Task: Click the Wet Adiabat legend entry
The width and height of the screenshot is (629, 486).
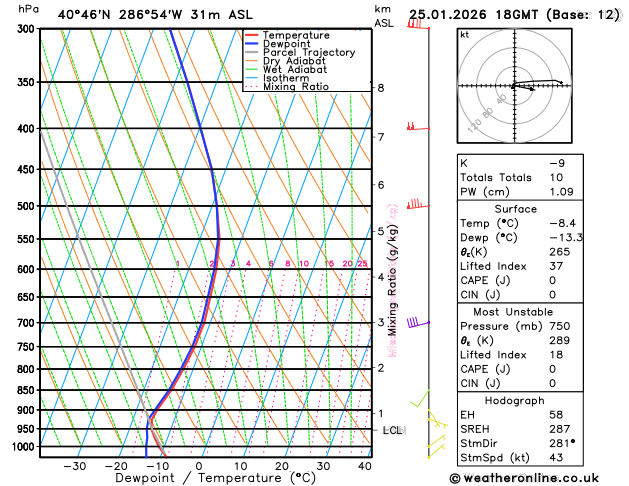Action: [286, 69]
